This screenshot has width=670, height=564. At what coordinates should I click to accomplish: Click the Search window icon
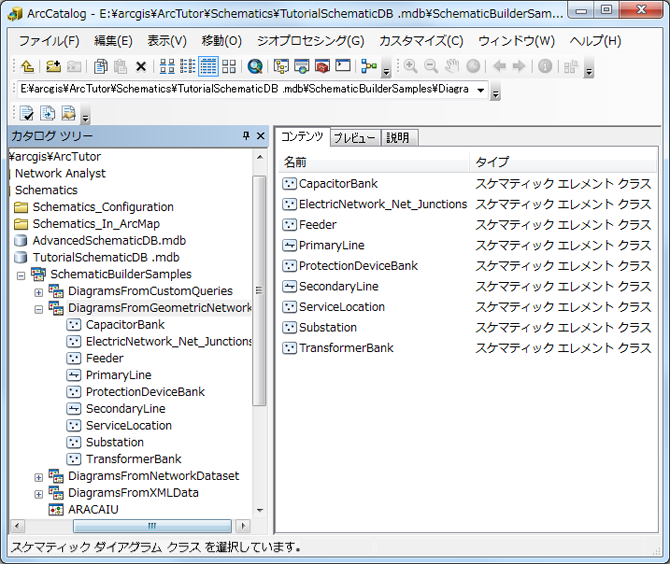click(x=255, y=67)
